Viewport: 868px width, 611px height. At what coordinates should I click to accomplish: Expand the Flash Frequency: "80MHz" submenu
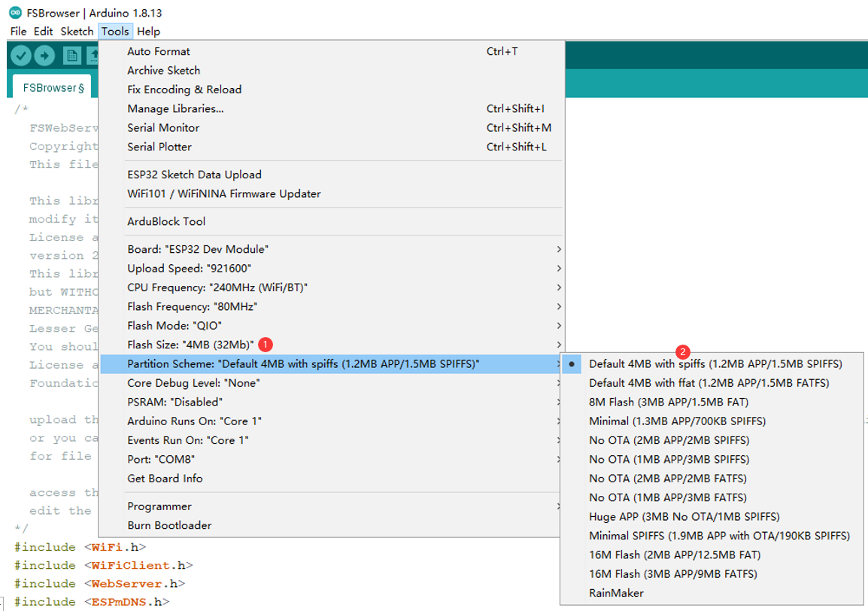pyautogui.click(x=331, y=306)
